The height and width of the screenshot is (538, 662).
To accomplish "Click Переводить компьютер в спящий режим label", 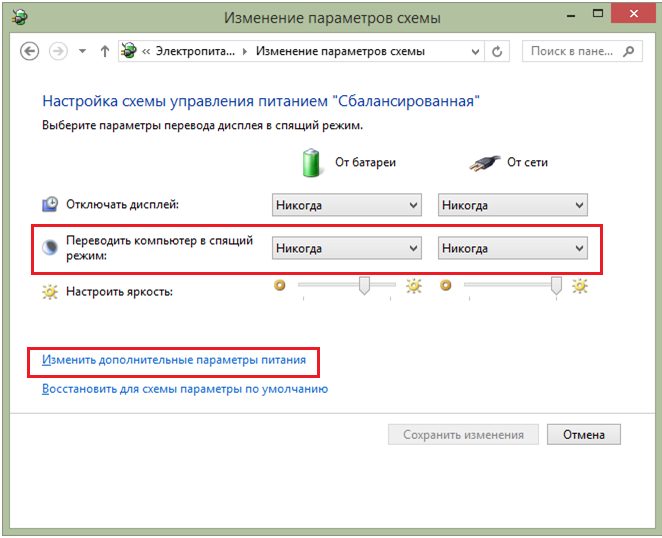I will [x=159, y=248].
